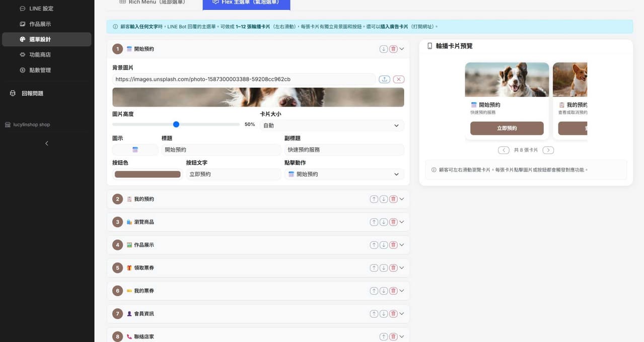Delete the 作品展示 card

[x=393, y=245]
